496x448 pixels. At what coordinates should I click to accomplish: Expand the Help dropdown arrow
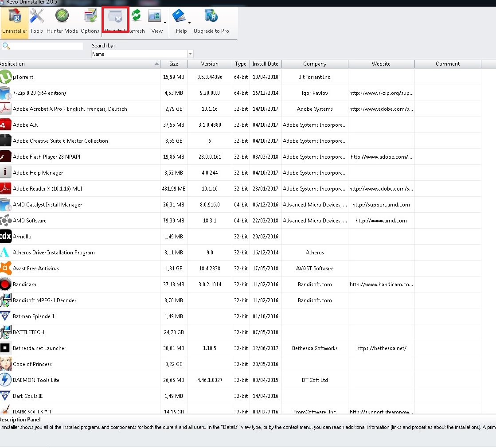tap(189, 23)
